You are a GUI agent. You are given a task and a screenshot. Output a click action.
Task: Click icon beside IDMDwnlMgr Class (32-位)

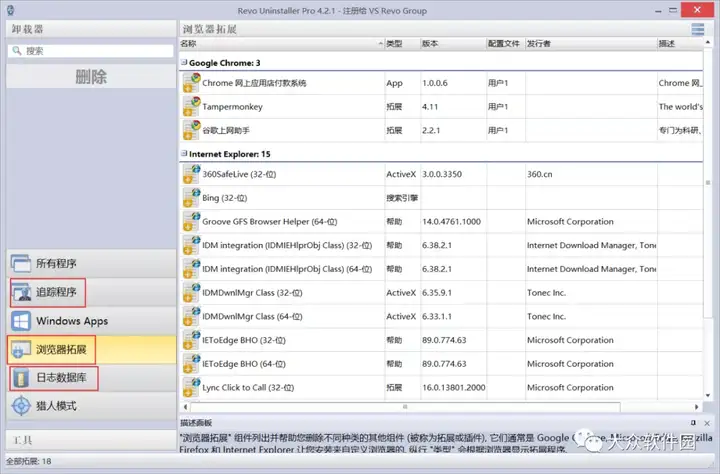(191, 293)
